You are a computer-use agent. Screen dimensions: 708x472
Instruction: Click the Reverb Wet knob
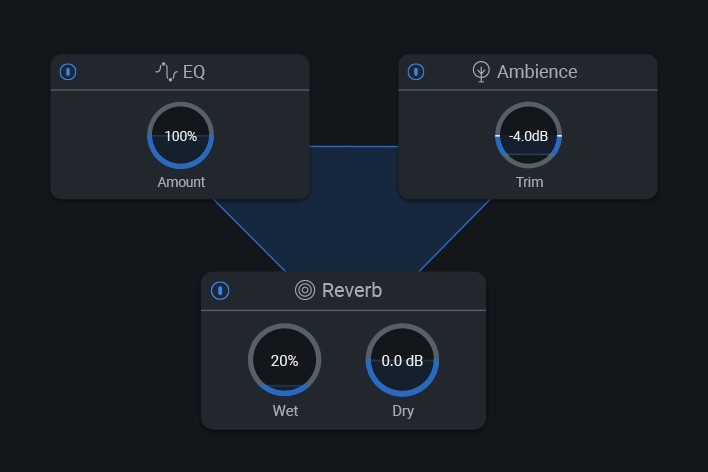coord(285,361)
